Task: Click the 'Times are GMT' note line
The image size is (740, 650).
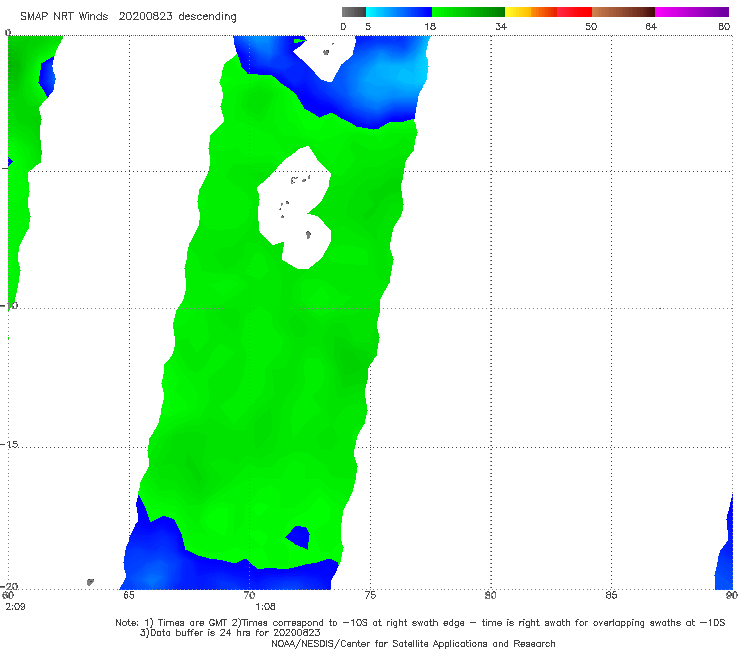Action: (420, 623)
